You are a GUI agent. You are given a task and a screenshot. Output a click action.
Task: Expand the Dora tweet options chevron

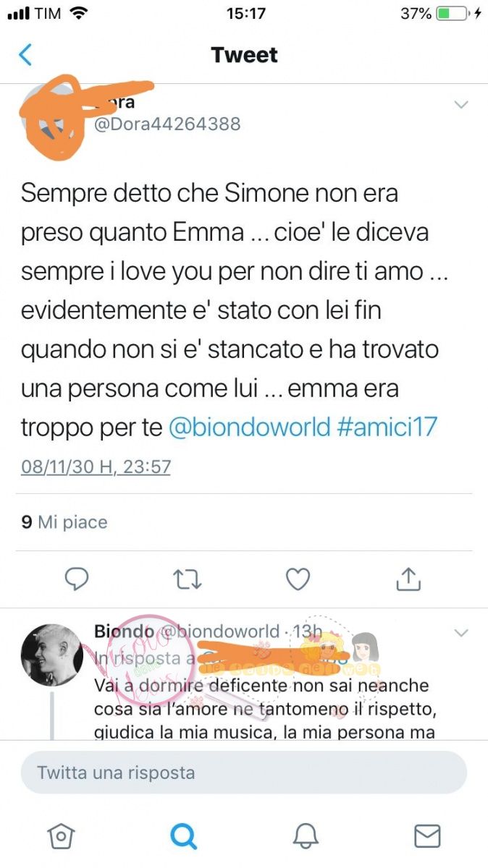461,106
